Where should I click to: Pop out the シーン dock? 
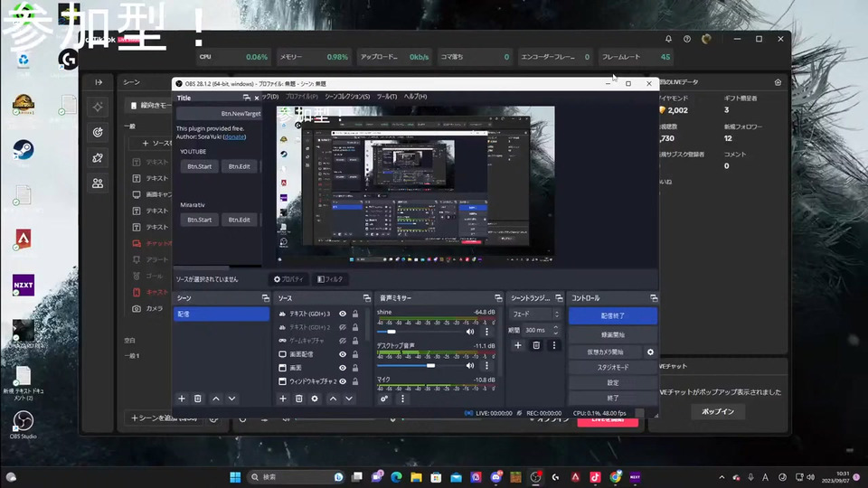(265, 298)
